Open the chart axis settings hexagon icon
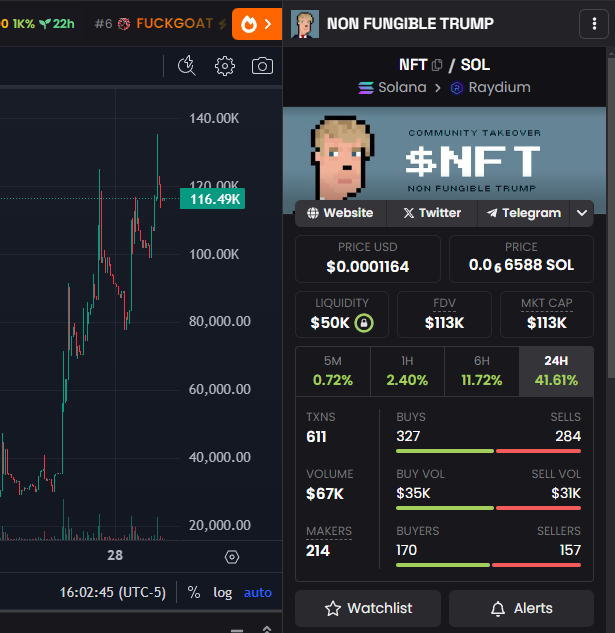 coord(232,557)
